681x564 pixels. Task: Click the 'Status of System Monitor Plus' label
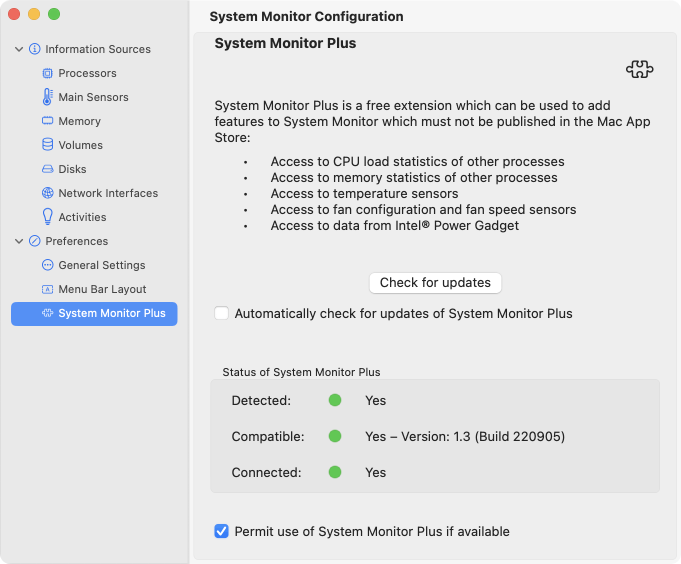click(301, 372)
